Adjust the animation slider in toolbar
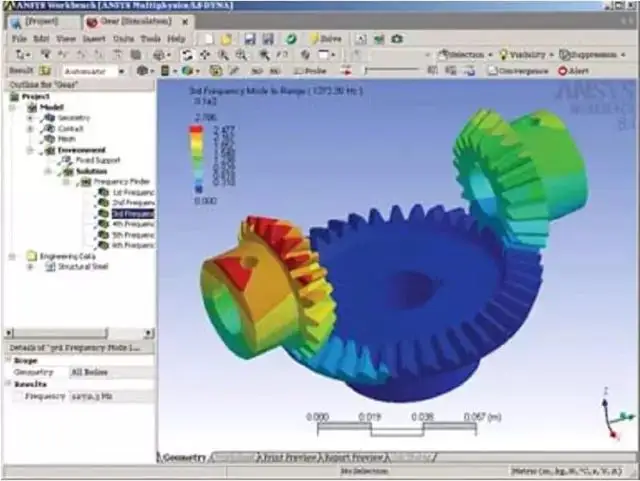The height and width of the screenshot is (481, 640). click(392, 71)
